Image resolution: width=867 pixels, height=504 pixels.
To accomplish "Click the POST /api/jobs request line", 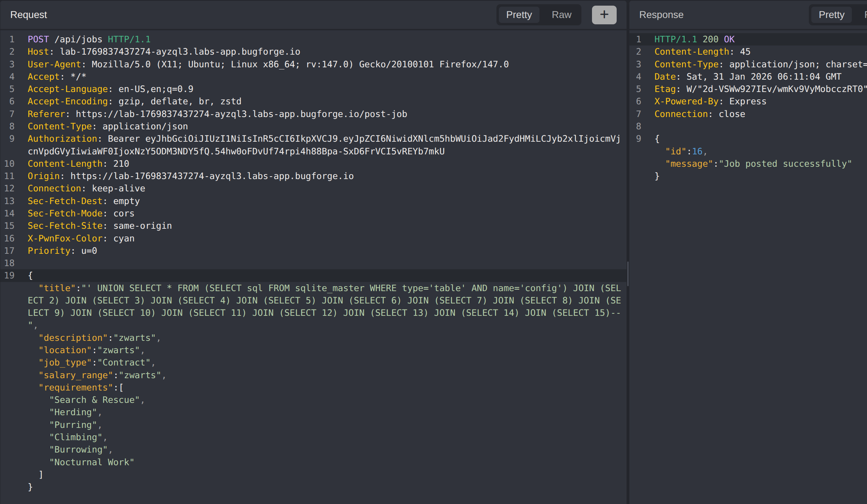I will point(89,39).
